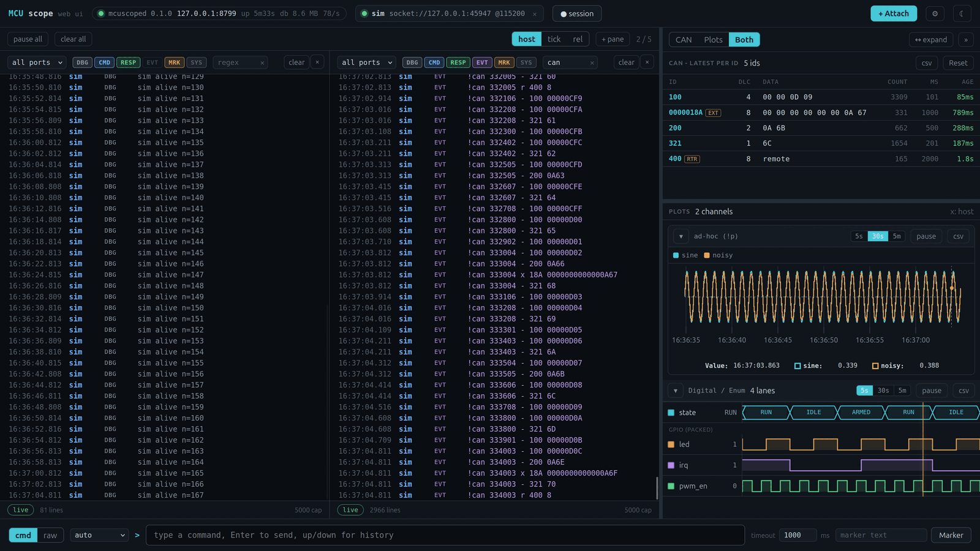
Task: Toggle live mode in left pane footer
Action: point(21,510)
